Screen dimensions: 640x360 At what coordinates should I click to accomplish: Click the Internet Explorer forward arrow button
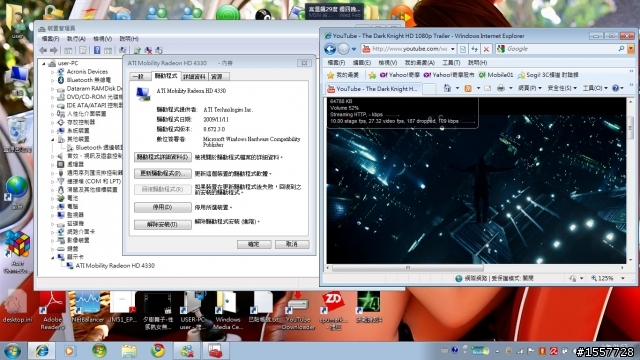344,49
